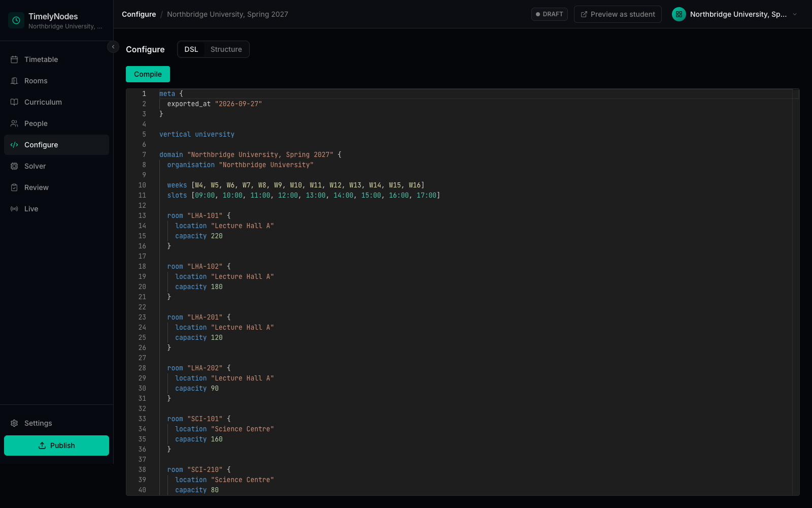Click the DRAFT status badge
The height and width of the screenshot is (508, 812).
(549, 14)
